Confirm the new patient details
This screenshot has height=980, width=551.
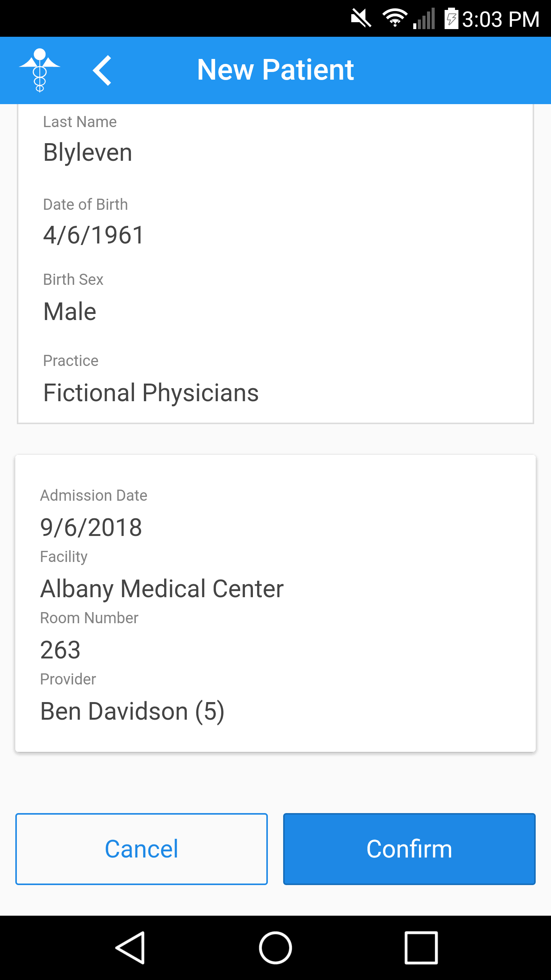pyautogui.click(x=409, y=849)
